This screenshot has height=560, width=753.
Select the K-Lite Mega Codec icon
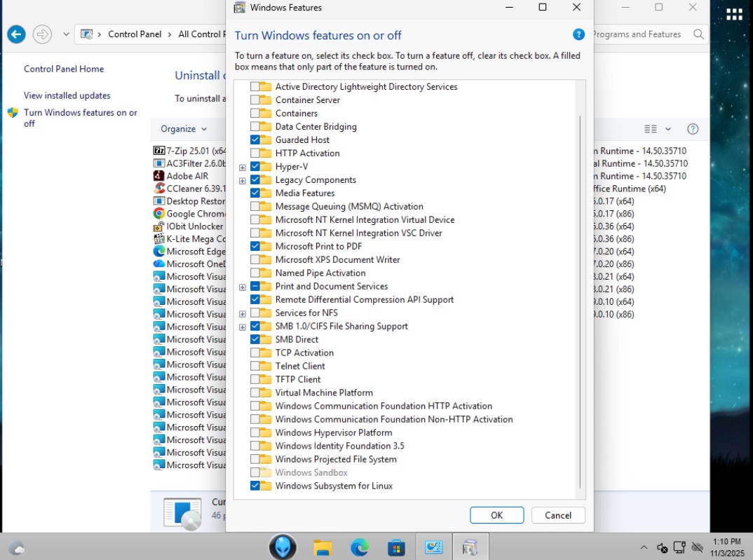[159, 238]
